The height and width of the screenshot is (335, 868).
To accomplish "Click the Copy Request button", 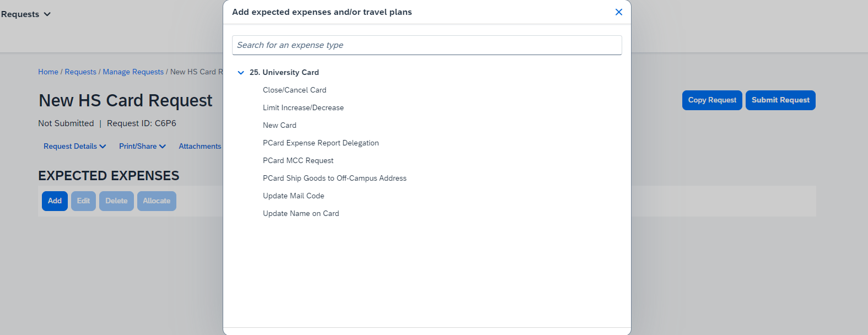I will 711,100.
